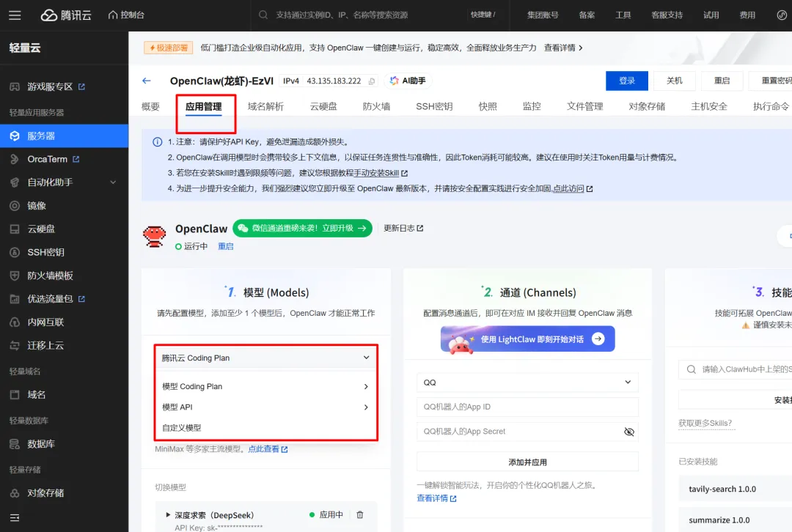Screen dimensions: 792x532
Task: Select 服务器 in the sidebar
Action: [x=64, y=136]
